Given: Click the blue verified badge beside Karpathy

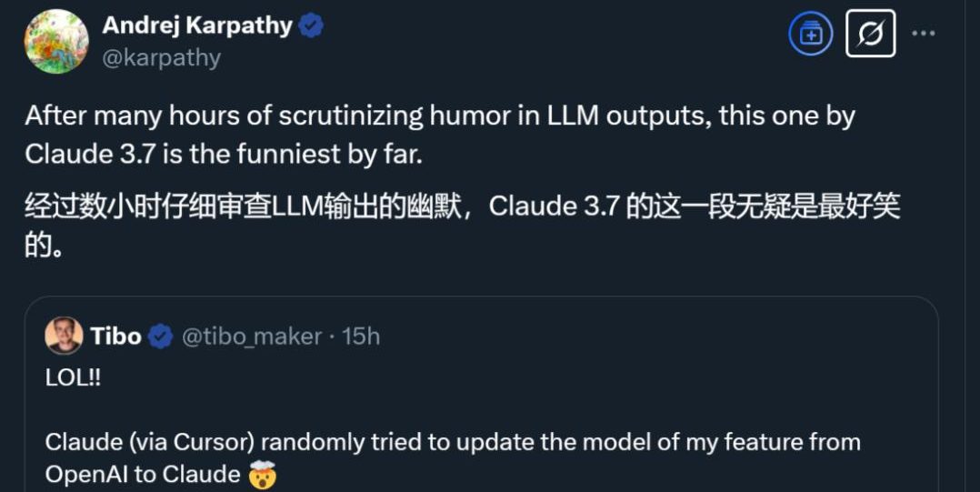Looking at the screenshot, I should pos(312,26).
